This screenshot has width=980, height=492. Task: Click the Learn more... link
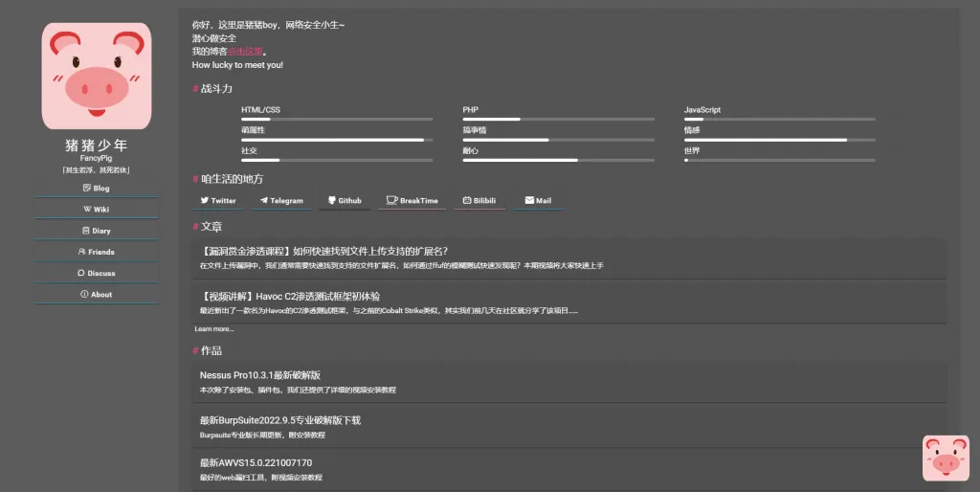[x=214, y=329]
